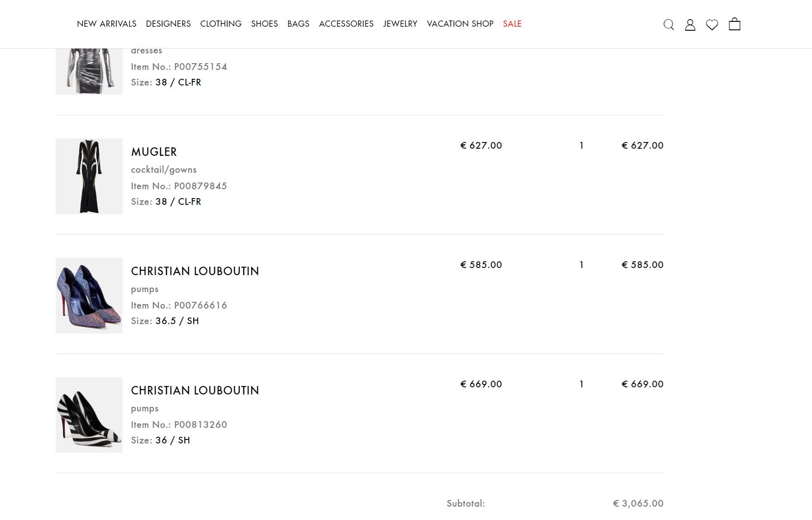The image size is (812, 520).
Task: Click the metallic silver dress thumbnail
Action: tap(89, 72)
